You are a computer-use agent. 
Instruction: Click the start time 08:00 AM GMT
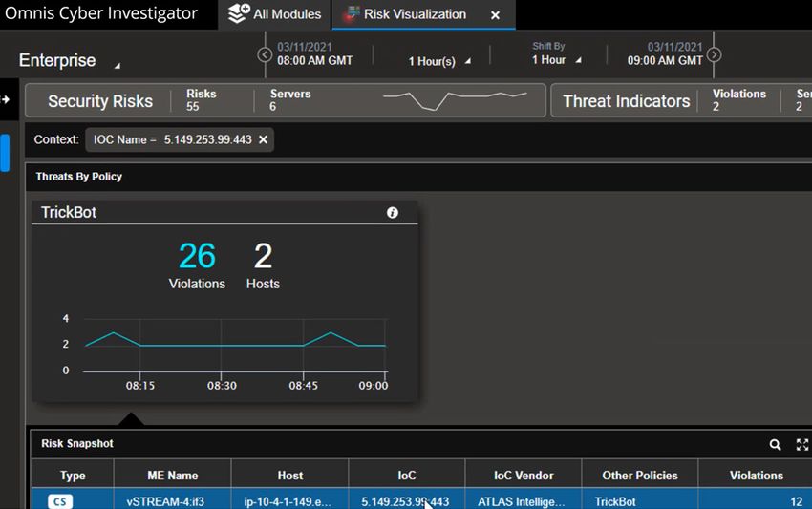click(x=314, y=60)
